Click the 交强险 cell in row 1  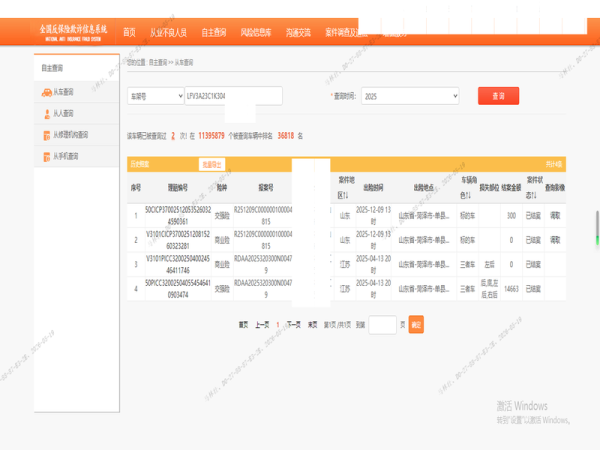point(222,216)
